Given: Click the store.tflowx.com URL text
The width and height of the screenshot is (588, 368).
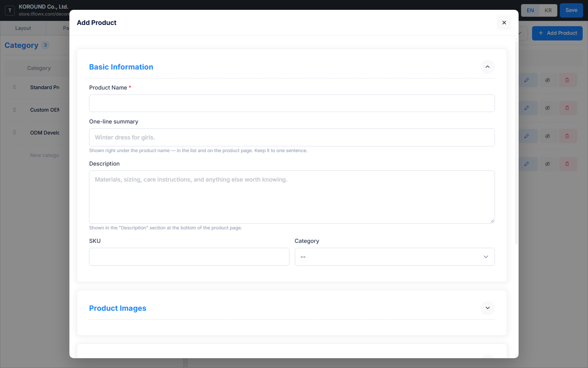Looking at the screenshot, I should coord(44,14).
